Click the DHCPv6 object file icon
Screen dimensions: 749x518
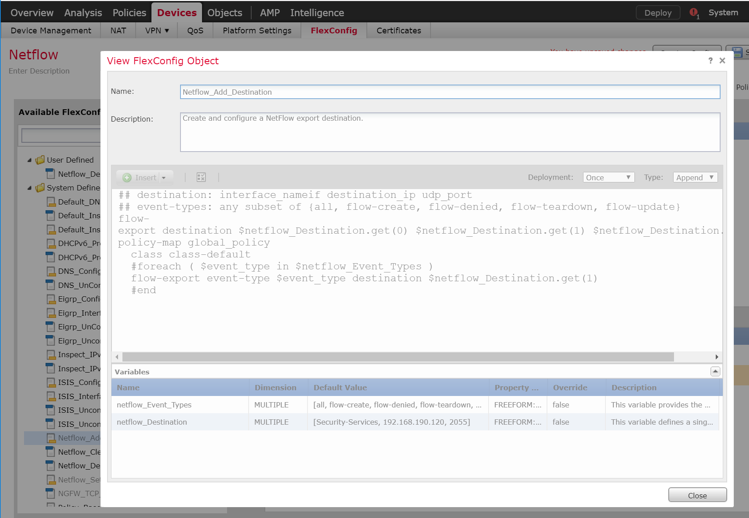pos(50,243)
